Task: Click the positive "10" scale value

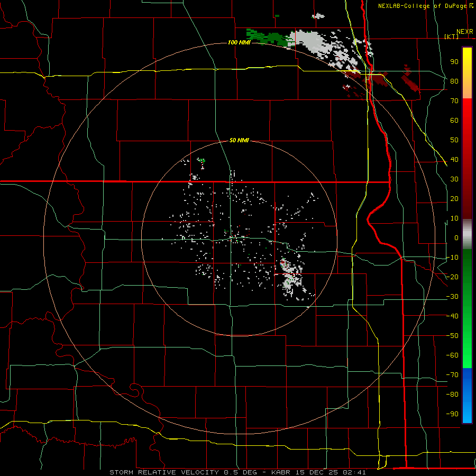Action: (454, 218)
